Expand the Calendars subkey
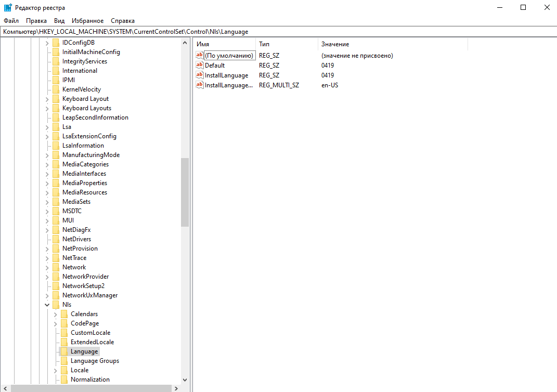The height and width of the screenshot is (392, 557). tap(56, 314)
